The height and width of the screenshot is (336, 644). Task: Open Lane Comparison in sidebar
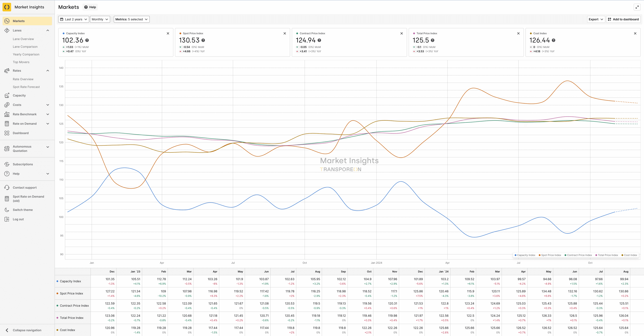pos(25,47)
